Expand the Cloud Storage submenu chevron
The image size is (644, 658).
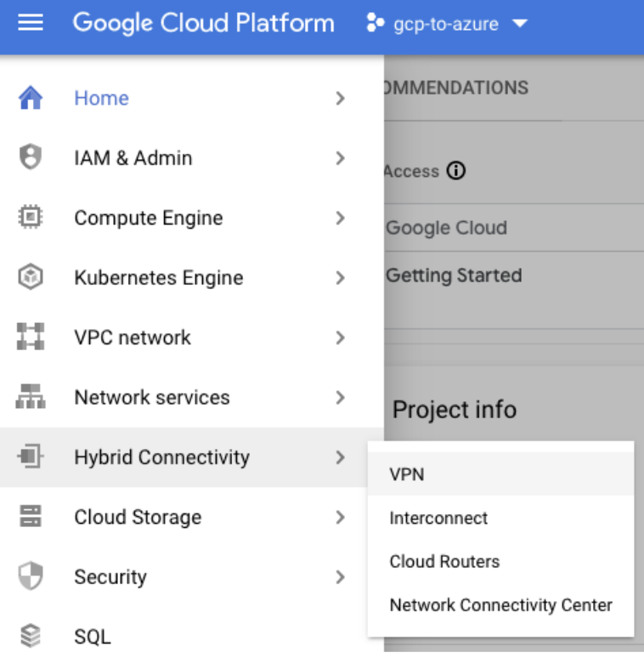click(x=340, y=517)
